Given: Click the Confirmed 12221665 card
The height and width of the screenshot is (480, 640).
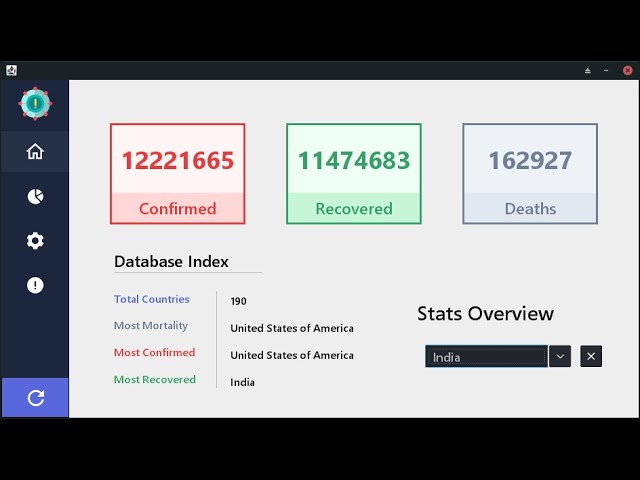Looking at the screenshot, I should click(x=178, y=173).
